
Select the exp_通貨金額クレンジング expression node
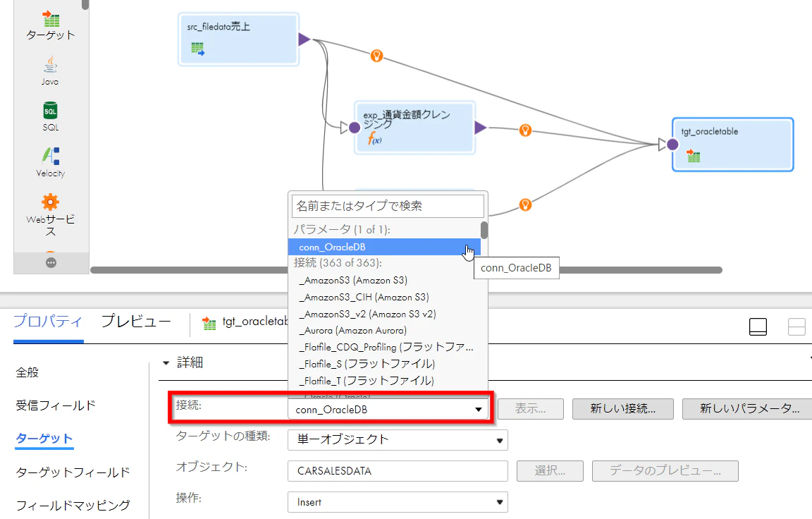coord(414,128)
